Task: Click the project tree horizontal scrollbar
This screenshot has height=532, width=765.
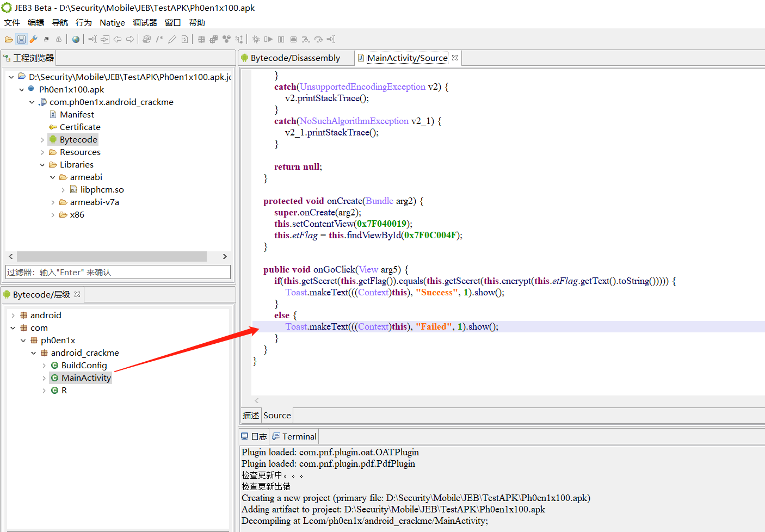Action: (x=112, y=256)
